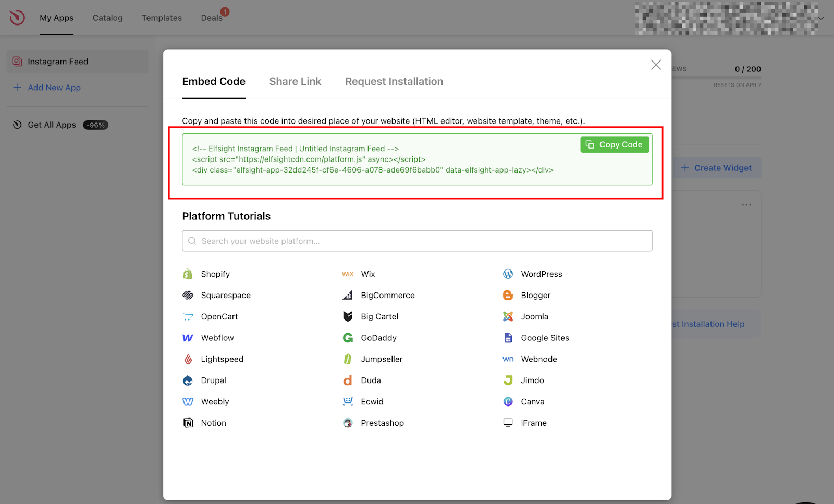Open the Shopify tutorial icon
834x504 pixels.
tap(188, 274)
